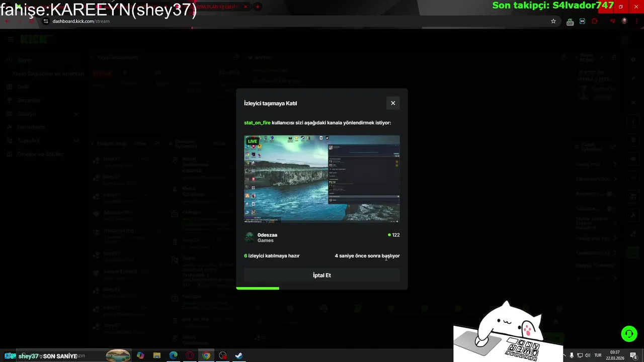Open the Windows notification center icon
This screenshot has height=362, width=644.
click(x=634, y=355)
